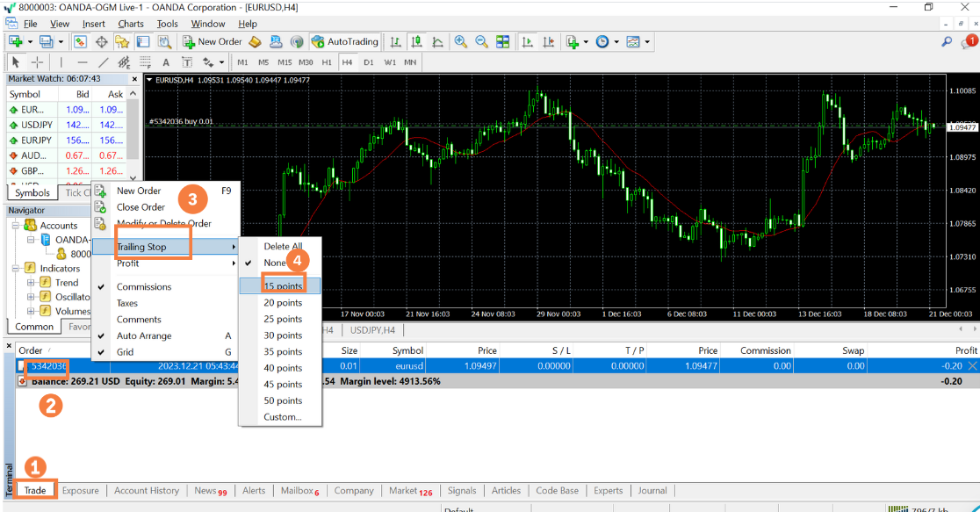Collapse the Accounts tree node
The height and width of the screenshot is (512, 980).
coord(16,225)
